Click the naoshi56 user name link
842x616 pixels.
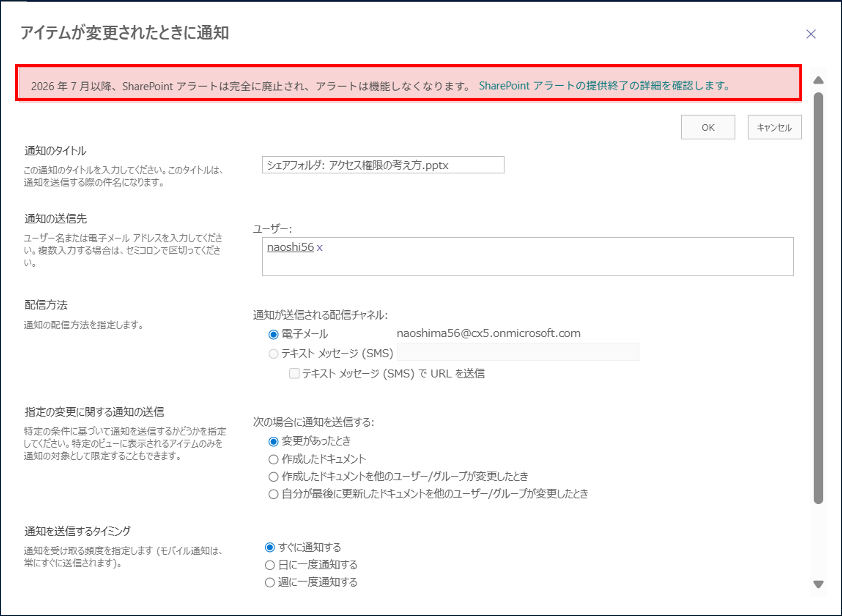(290, 247)
